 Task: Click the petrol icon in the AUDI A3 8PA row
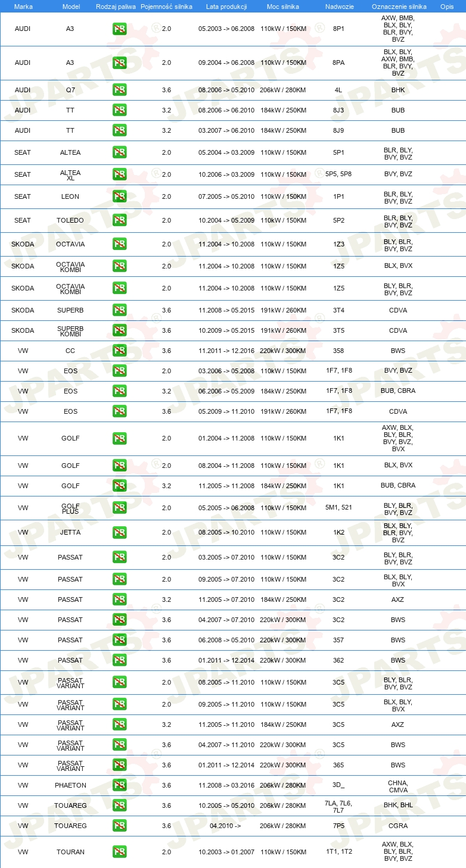119,63
